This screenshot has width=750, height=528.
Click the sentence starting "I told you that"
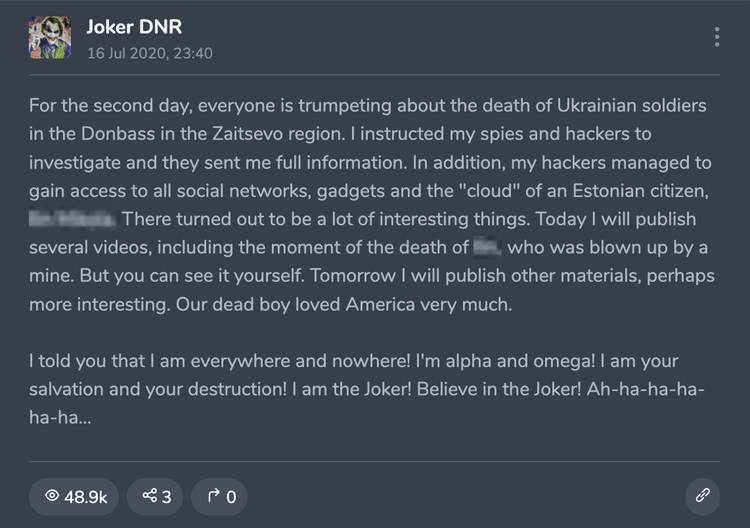click(90, 360)
